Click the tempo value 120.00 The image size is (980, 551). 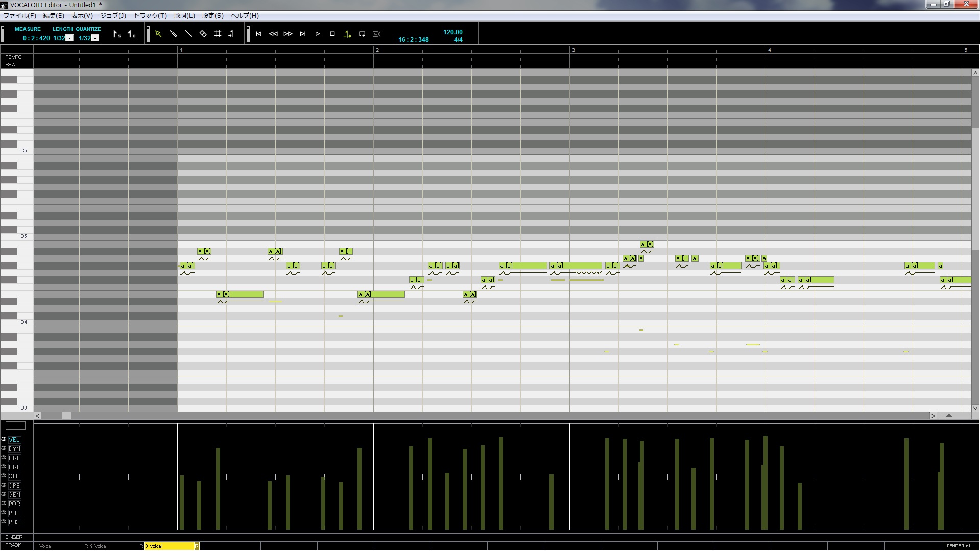click(x=453, y=32)
